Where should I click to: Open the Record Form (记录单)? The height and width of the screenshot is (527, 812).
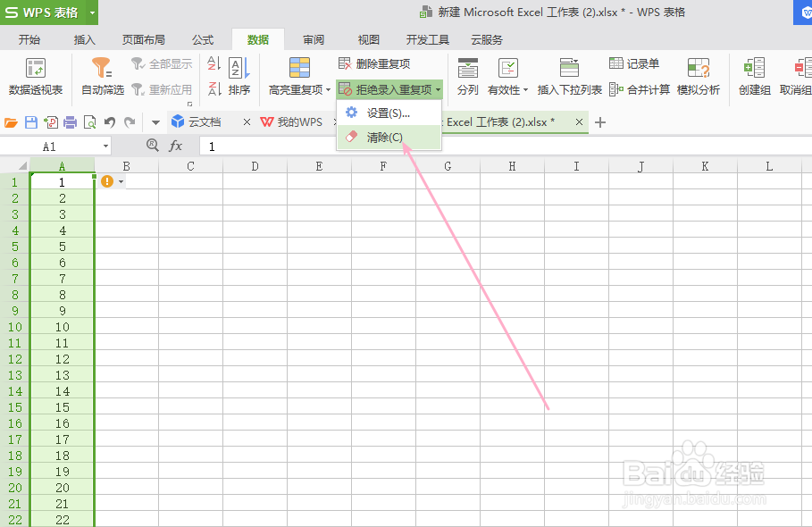tap(634, 63)
